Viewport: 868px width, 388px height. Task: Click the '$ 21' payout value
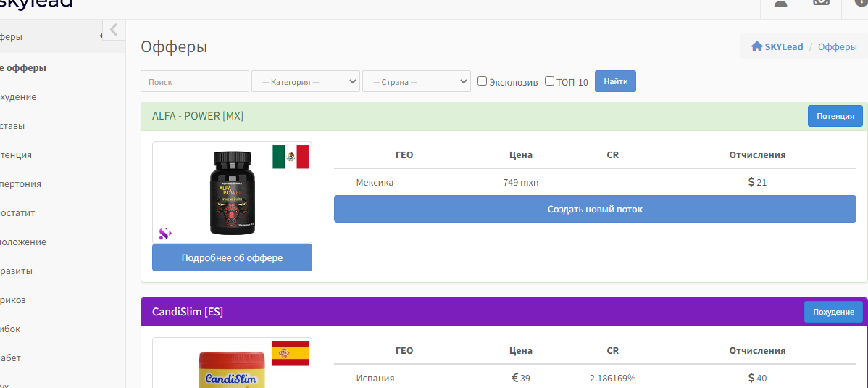[757, 182]
